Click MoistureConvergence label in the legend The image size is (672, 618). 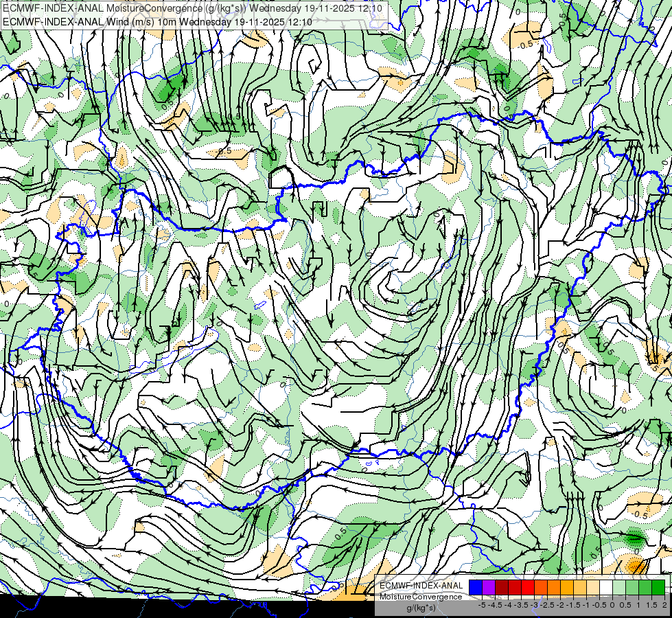421,597
